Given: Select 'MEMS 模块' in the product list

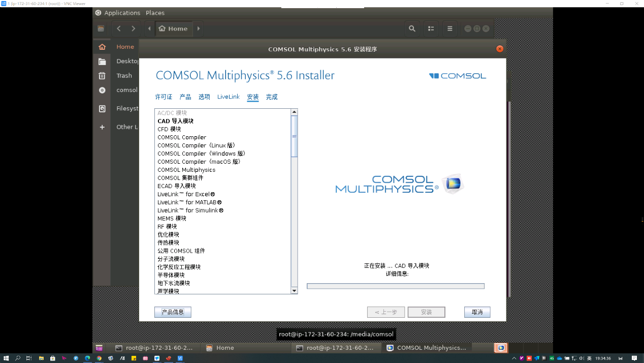Looking at the screenshot, I should [x=172, y=219].
